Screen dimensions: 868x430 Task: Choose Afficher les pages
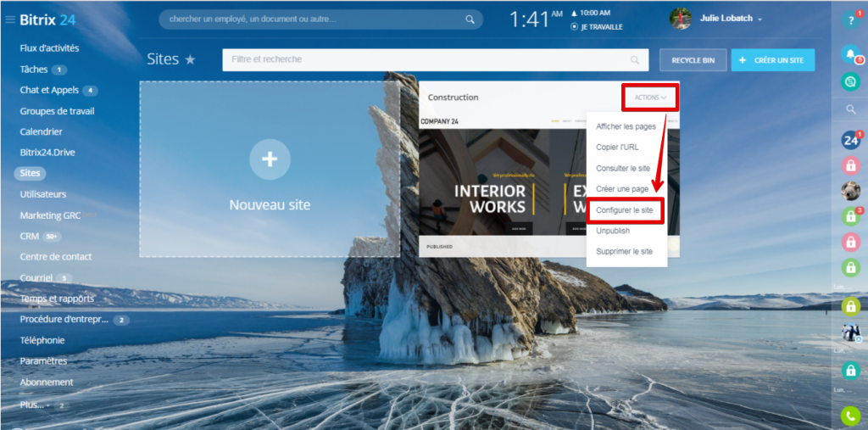[x=626, y=126]
